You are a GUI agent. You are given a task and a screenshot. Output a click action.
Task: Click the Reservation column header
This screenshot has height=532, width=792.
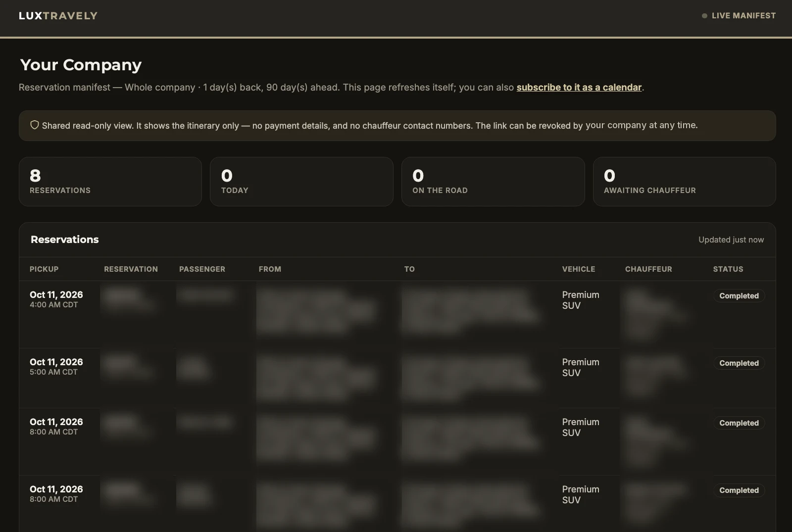pyautogui.click(x=131, y=269)
